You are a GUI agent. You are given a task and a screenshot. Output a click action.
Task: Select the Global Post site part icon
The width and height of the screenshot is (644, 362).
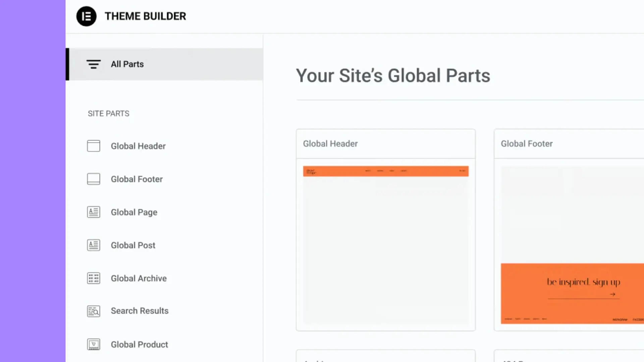click(93, 245)
